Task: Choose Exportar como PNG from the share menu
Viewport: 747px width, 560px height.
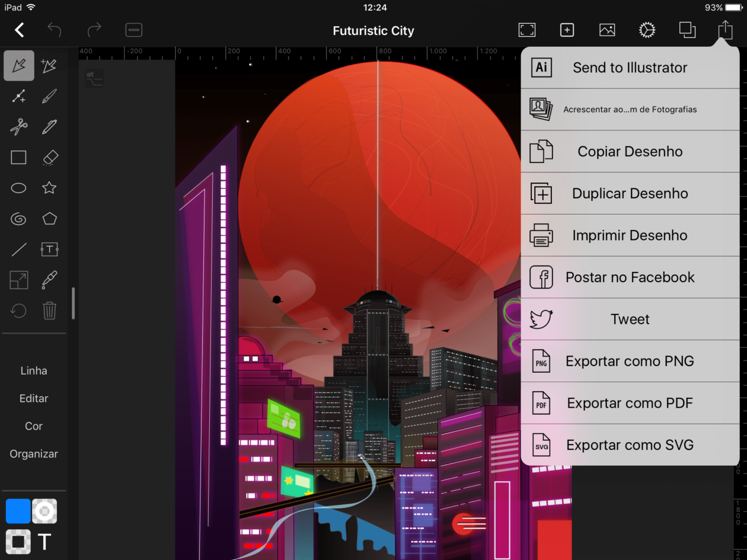Action: click(630, 361)
